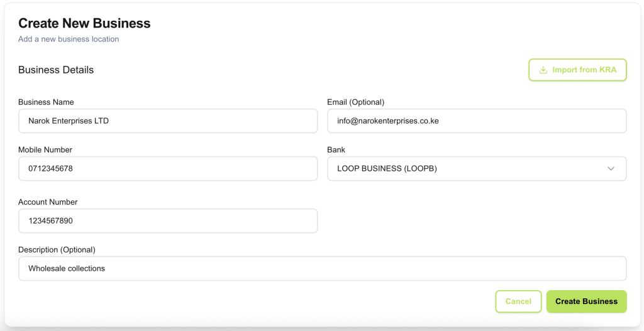The height and width of the screenshot is (331, 644).
Task: Click the Description (Optional) label
Action: tap(57, 249)
